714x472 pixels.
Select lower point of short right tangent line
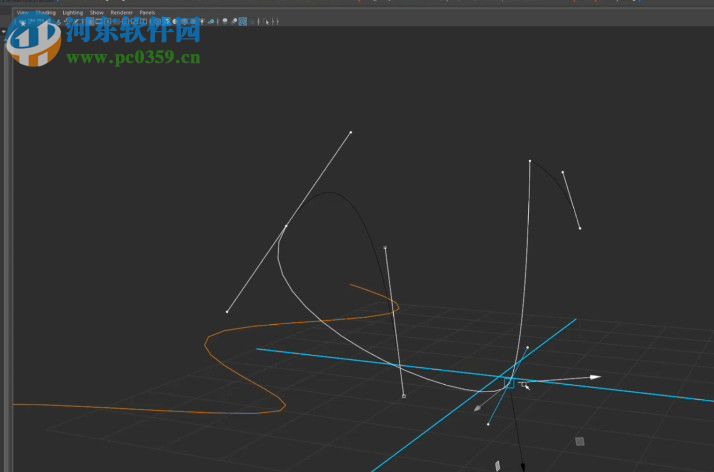580,228
